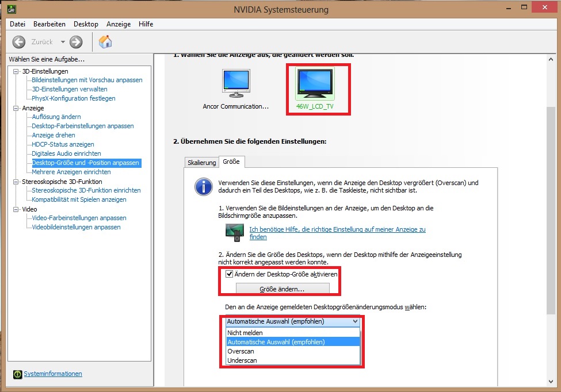Choose Nicht melden in dropdown list
This screenshot has height=392, width=561.
[293, 333]
